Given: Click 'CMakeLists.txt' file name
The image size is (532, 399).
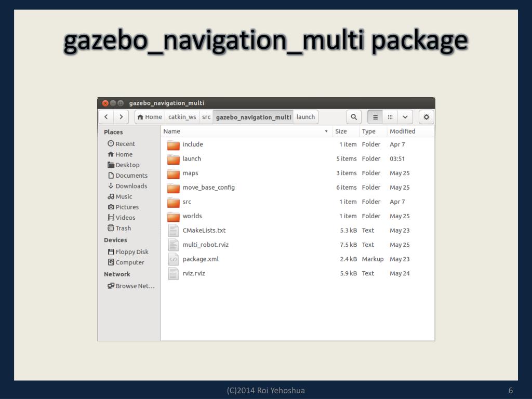Looking at the screenshot, I should click(204, 230).
